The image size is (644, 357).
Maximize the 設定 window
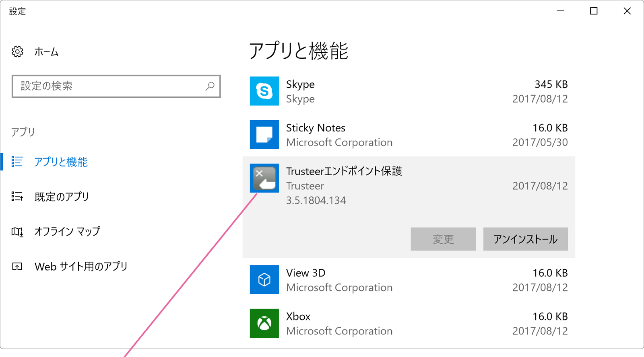594,11
